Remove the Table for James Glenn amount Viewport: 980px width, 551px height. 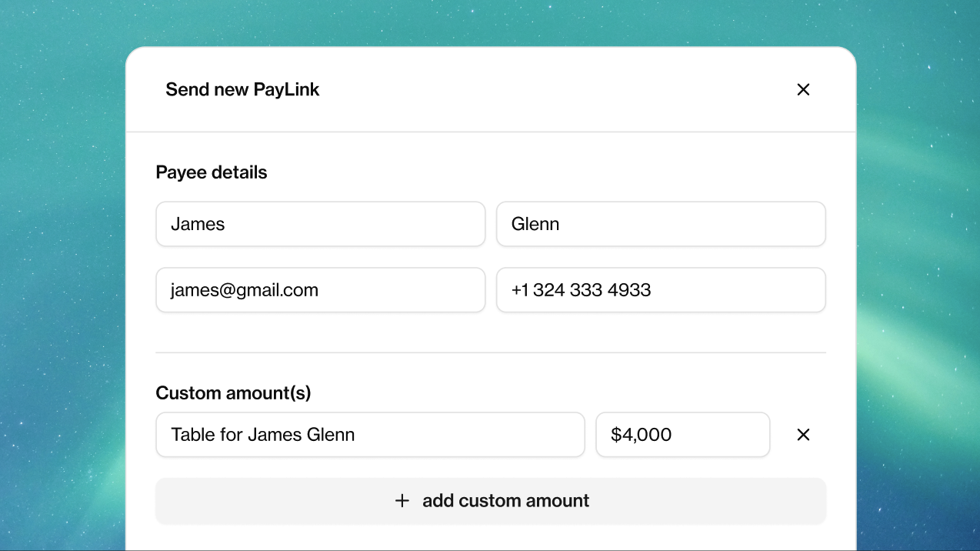[803, 435]
